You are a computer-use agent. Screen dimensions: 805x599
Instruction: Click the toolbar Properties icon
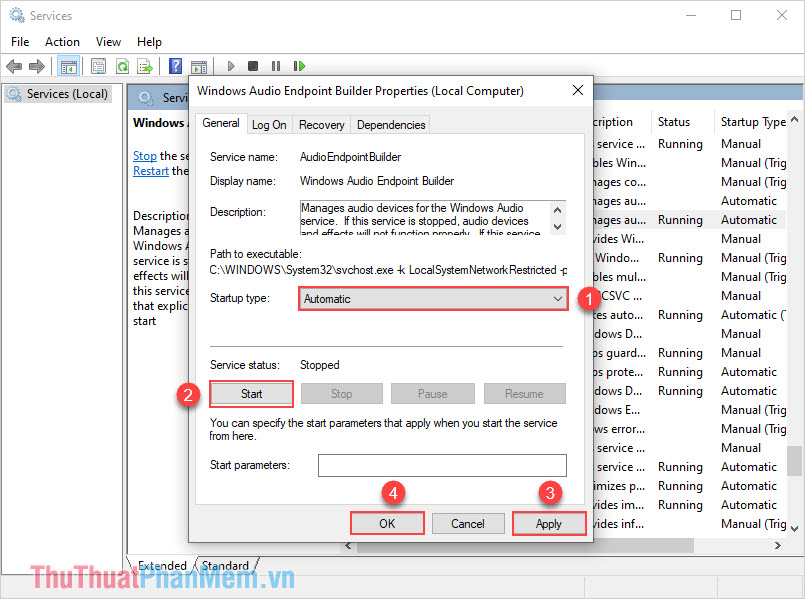coord(98,66)
